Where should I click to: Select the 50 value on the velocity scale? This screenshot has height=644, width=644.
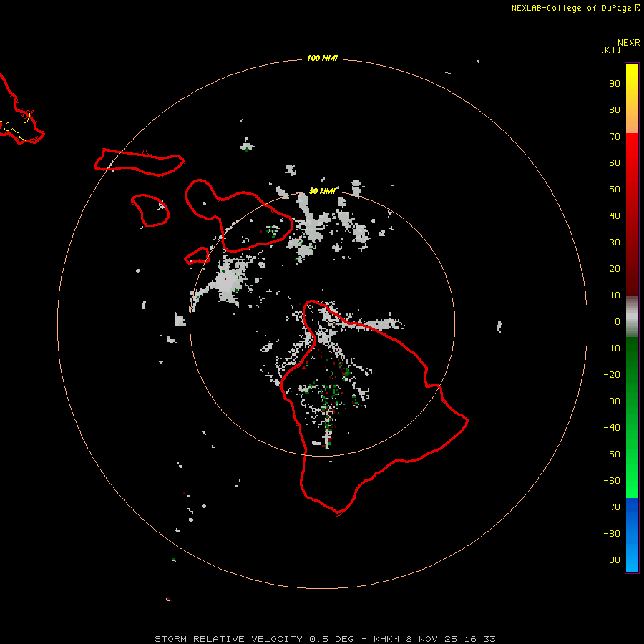615,190
